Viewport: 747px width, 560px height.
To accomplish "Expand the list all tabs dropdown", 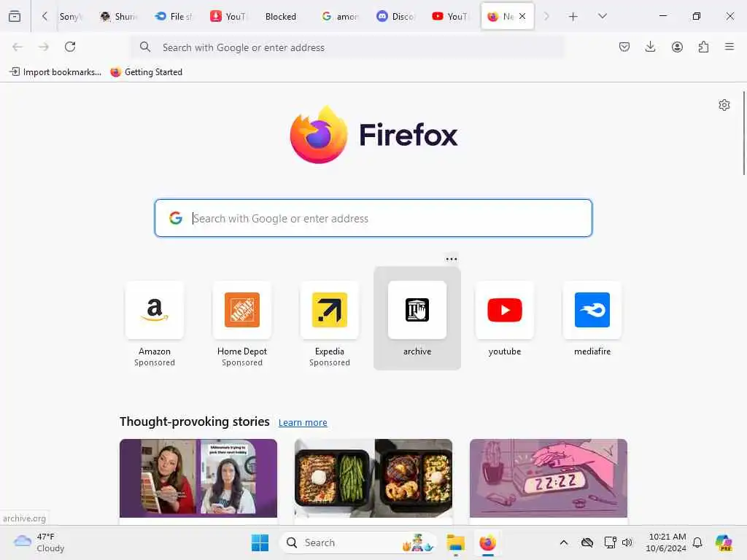I will (x=602, y=16).
